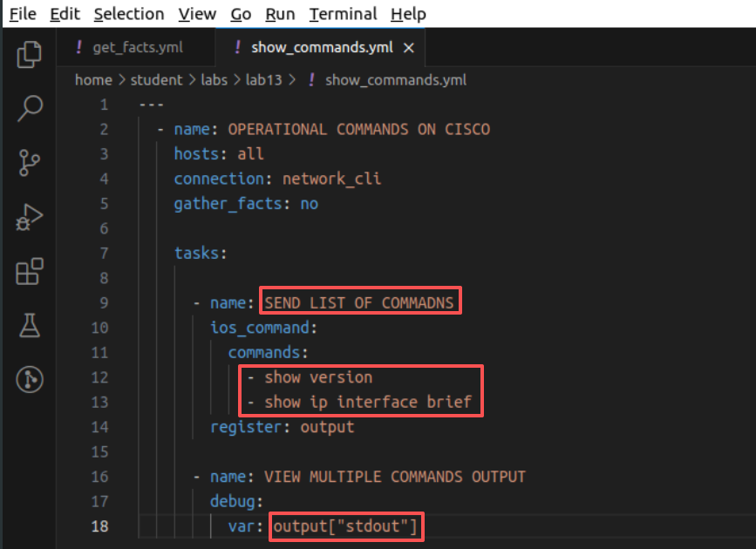Image resolution: width=756 pixels, height=549 pixels.
Task: Open the Explorer files icon
Action: coord(30,55)
